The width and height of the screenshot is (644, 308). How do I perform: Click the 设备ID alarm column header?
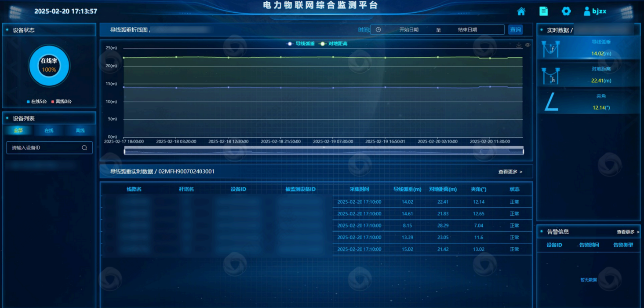[554, 245]
